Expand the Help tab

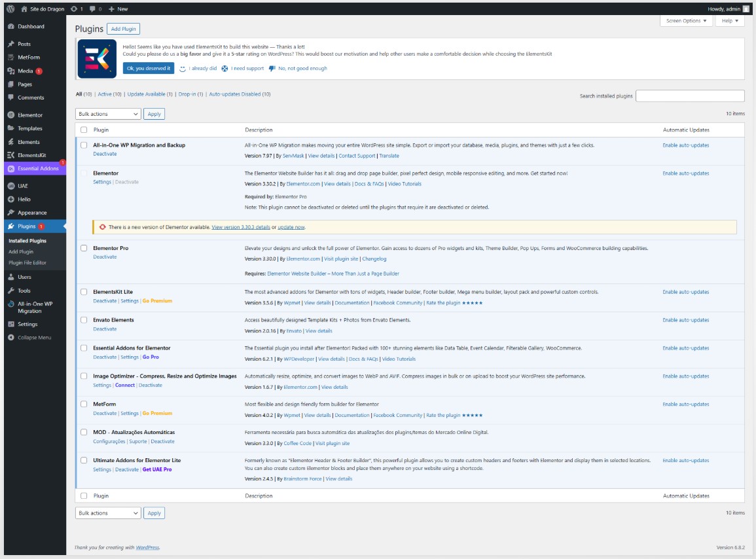pyautogui.click(x=730, y=21)
